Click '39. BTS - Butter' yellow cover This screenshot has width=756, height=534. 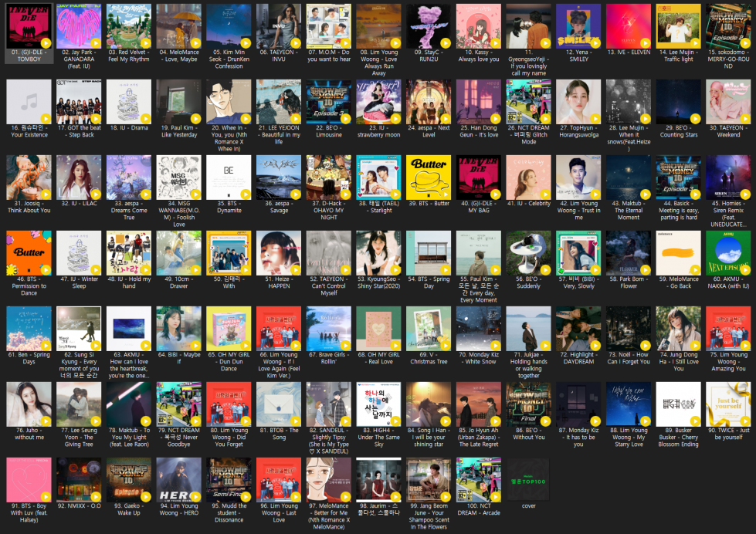tap(429, 177)
